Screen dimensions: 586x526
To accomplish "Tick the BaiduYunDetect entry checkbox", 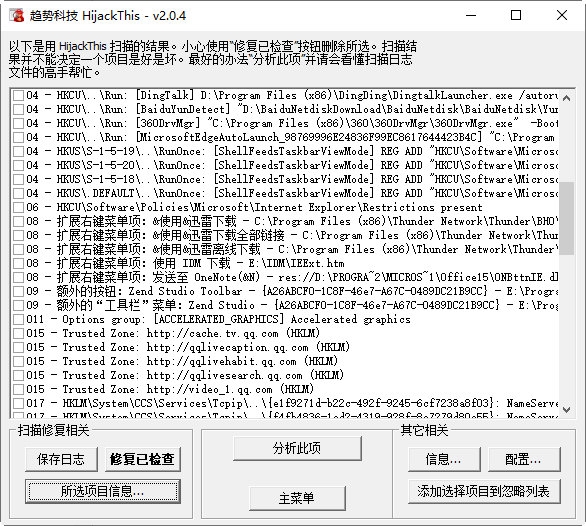I will tap(18, 109).
